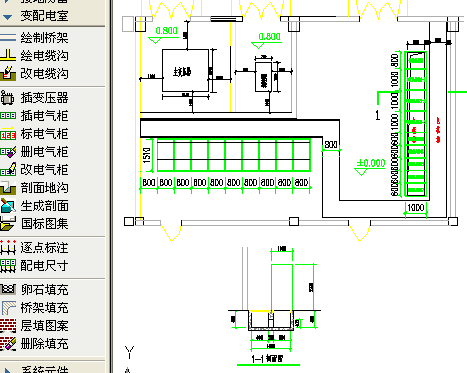Expand the 系统元件 section arrow

[x=7, y=370]
